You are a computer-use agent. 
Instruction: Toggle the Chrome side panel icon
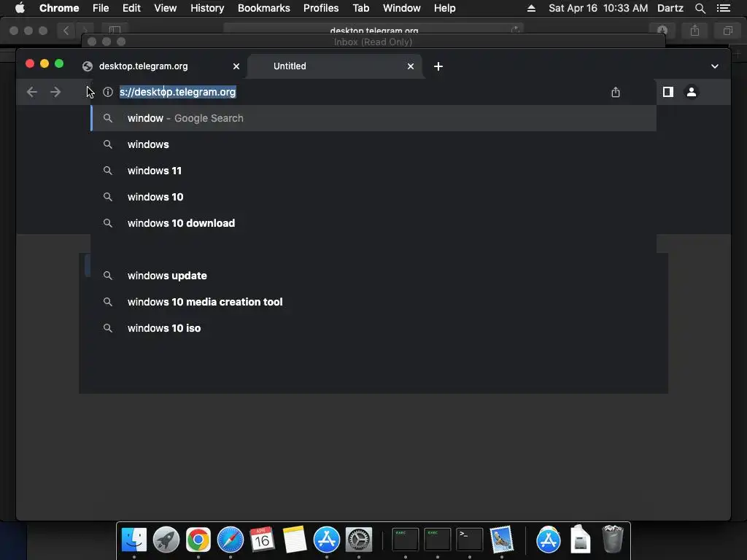(668, 92)
